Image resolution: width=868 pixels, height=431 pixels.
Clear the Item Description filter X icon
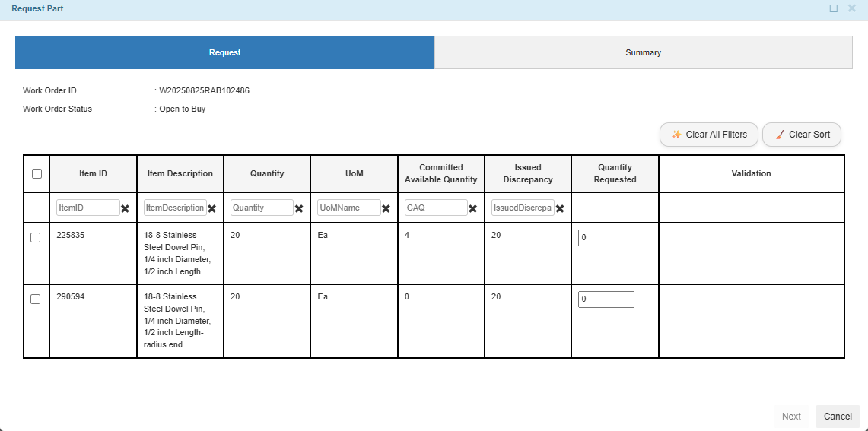(x=212, y=208)
